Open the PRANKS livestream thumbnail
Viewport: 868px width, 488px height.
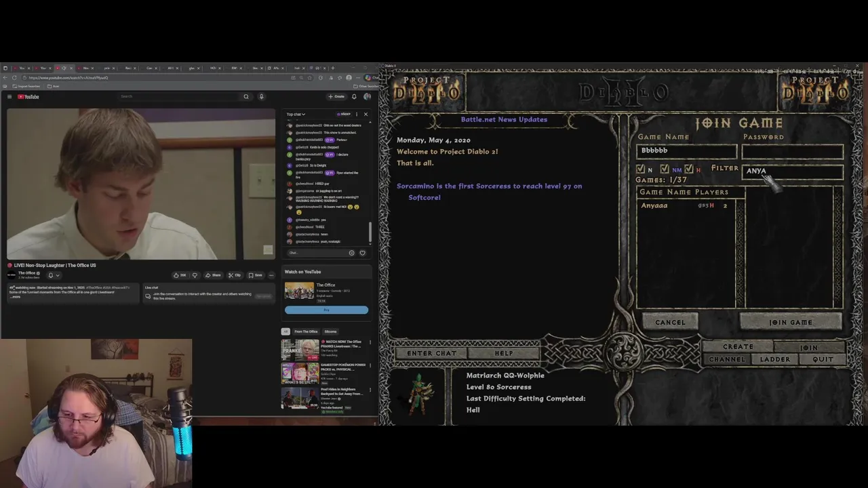click(x=300, y=349)
